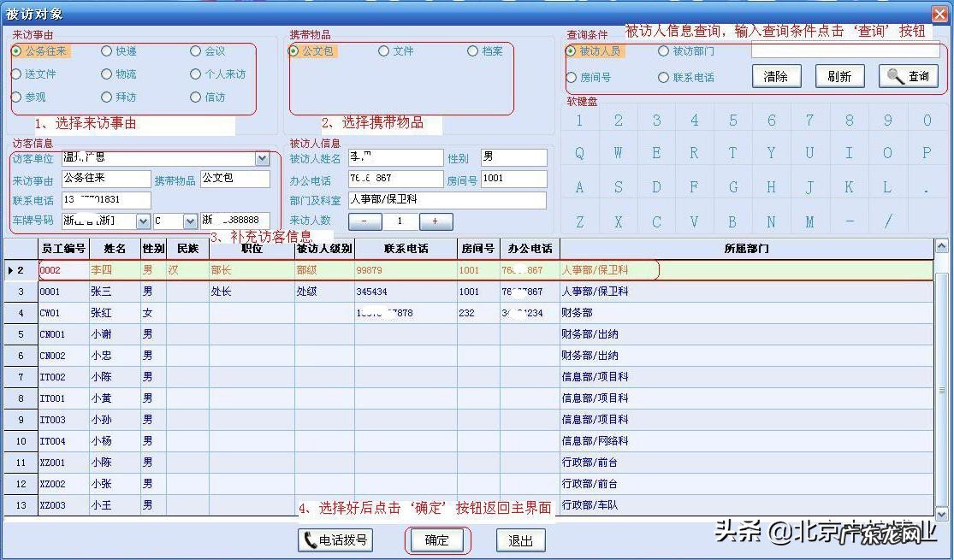The height and width of the screenshot is (560, 954).
Task: Select 被访部门 query condition
Action: 664,50
